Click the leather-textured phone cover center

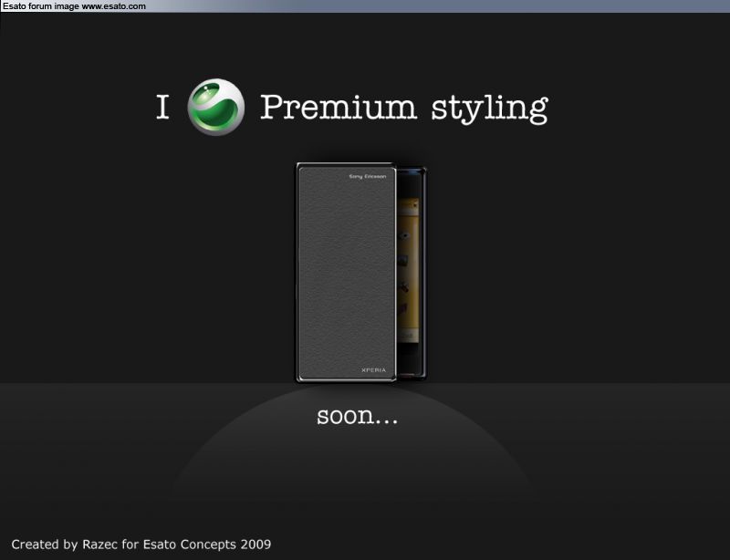click(346, 274)
